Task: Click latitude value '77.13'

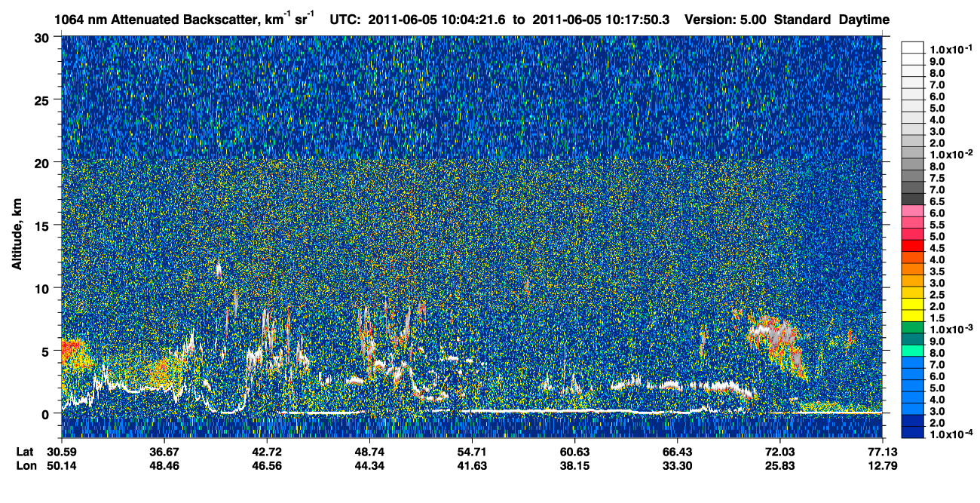Action: point(882,451)
